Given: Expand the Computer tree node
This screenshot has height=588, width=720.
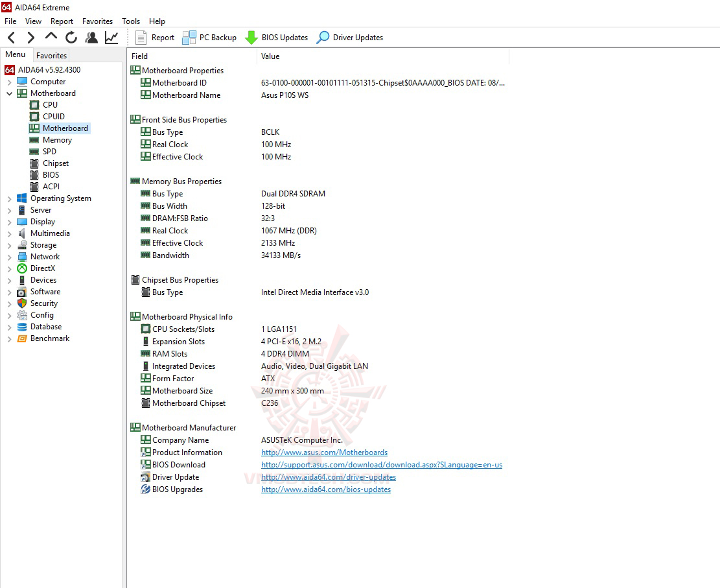Looking at the screenshot, I should pyautogui.click(x=9, y=82).
